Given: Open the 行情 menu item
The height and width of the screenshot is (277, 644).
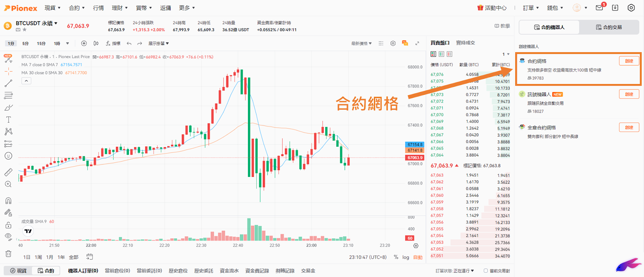Looking at the screenshot, I should (x=98, y=8).
